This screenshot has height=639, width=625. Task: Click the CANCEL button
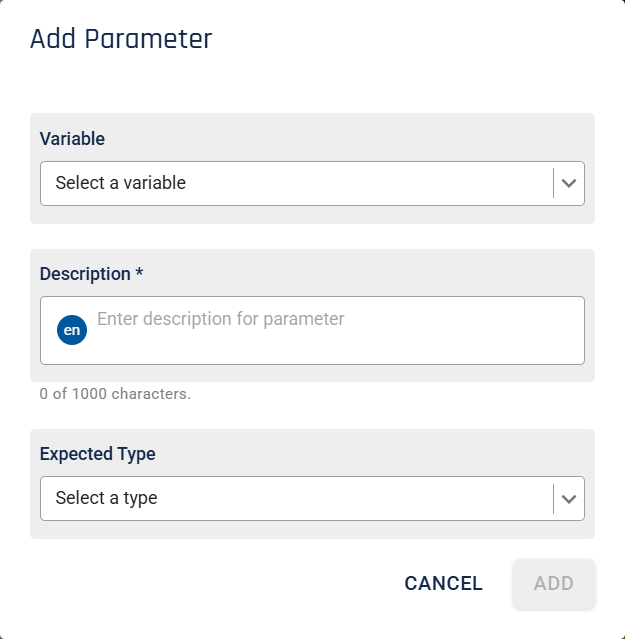443,584
